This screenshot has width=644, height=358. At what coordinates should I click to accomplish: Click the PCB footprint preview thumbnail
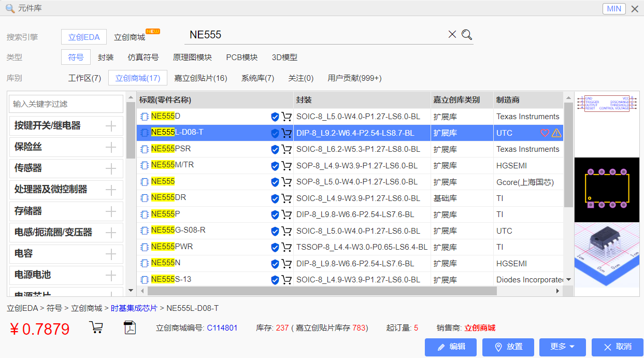tap(607, 190)
